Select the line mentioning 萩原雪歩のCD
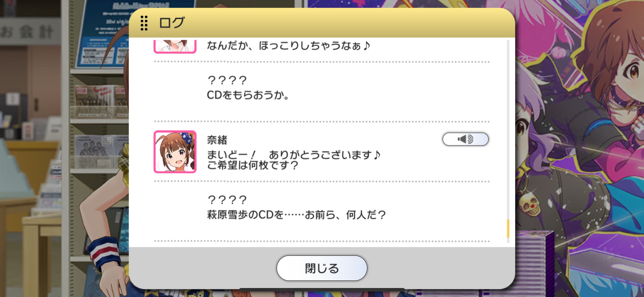The image size is (644, 297). coord(296,215)
